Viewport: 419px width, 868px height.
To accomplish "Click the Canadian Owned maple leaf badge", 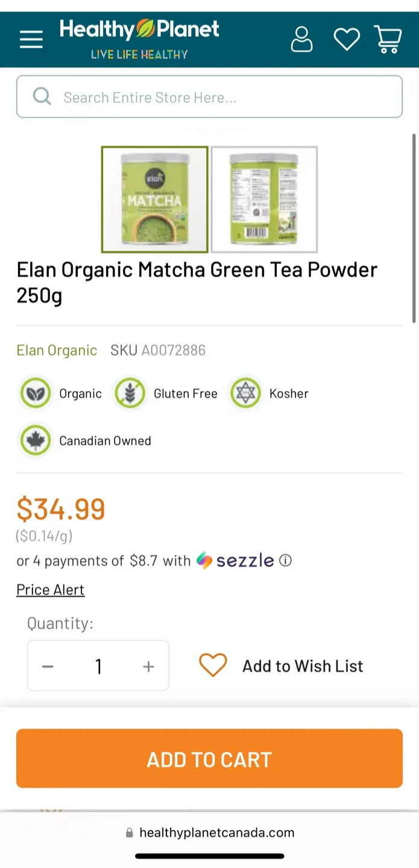I will pos(36,440).
